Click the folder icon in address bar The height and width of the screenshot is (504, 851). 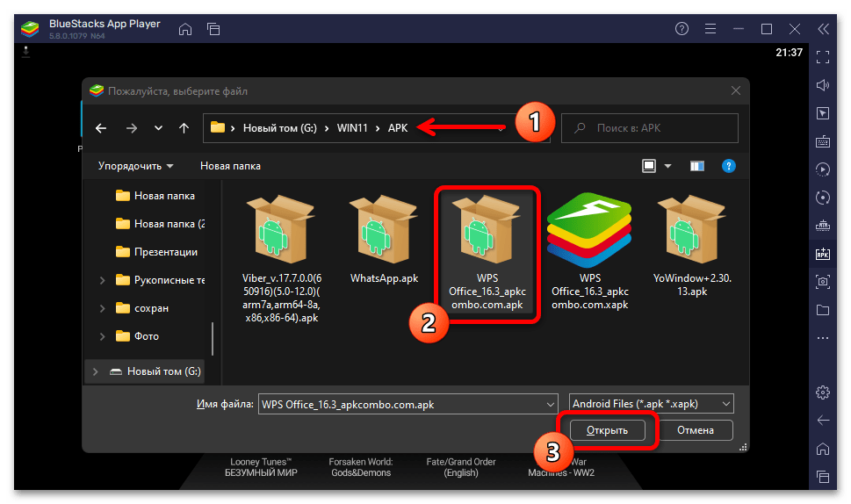(x=218, y=127)
